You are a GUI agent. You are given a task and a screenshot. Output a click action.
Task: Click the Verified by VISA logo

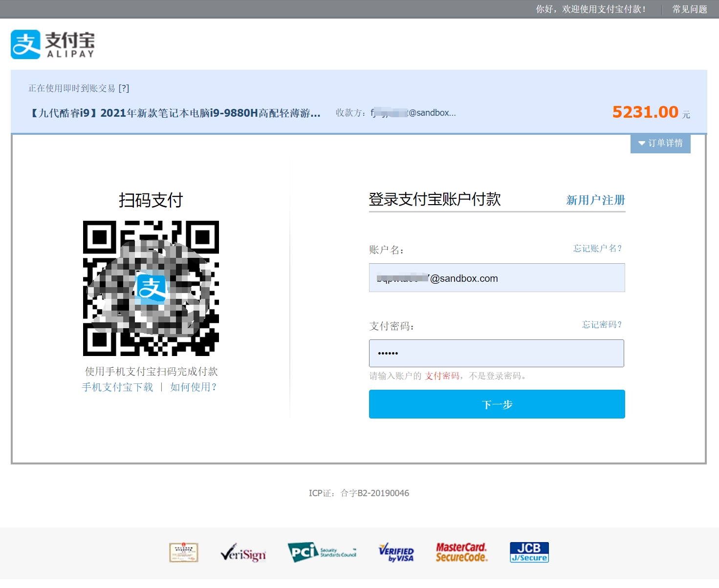[x=396, y=553]
